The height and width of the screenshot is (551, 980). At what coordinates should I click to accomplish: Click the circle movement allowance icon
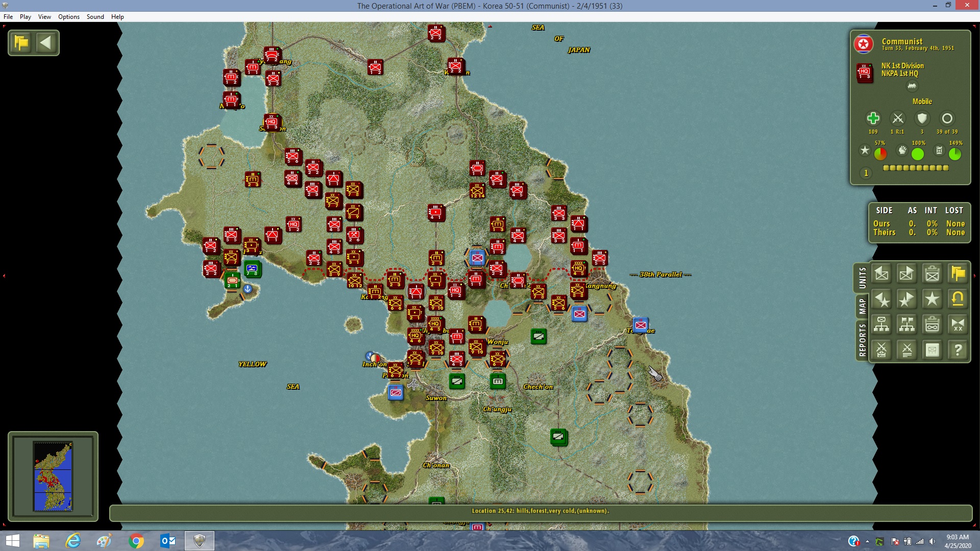point(947,118)
